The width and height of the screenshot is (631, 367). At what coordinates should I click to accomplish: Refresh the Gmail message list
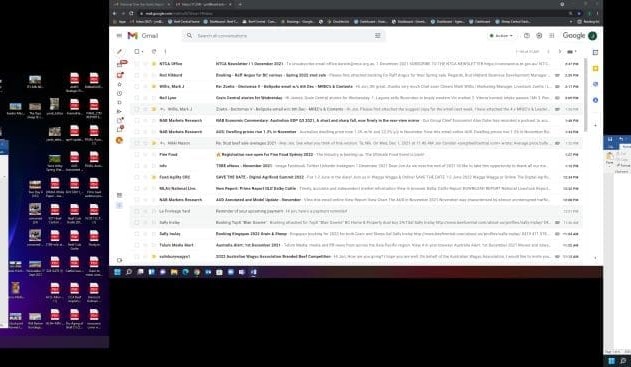(x=154, y=52)
